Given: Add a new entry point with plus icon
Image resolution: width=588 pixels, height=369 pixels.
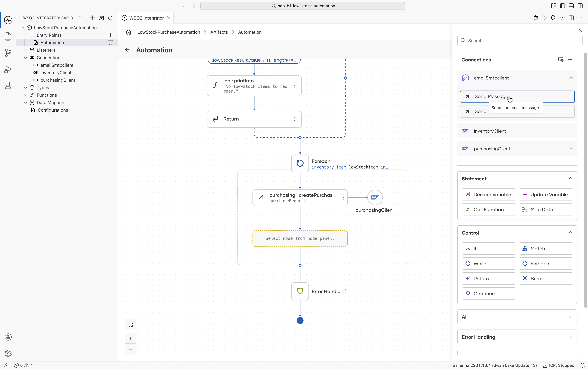Looking at the screenshot, I should coord(110,35).
